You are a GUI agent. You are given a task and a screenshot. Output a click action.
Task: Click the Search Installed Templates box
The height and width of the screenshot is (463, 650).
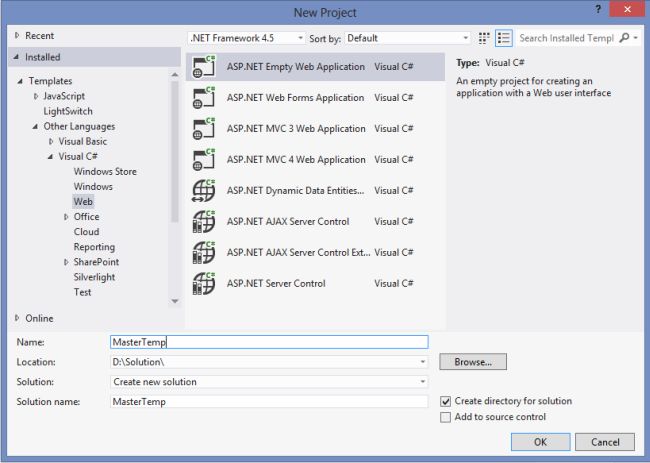[566, 38]
